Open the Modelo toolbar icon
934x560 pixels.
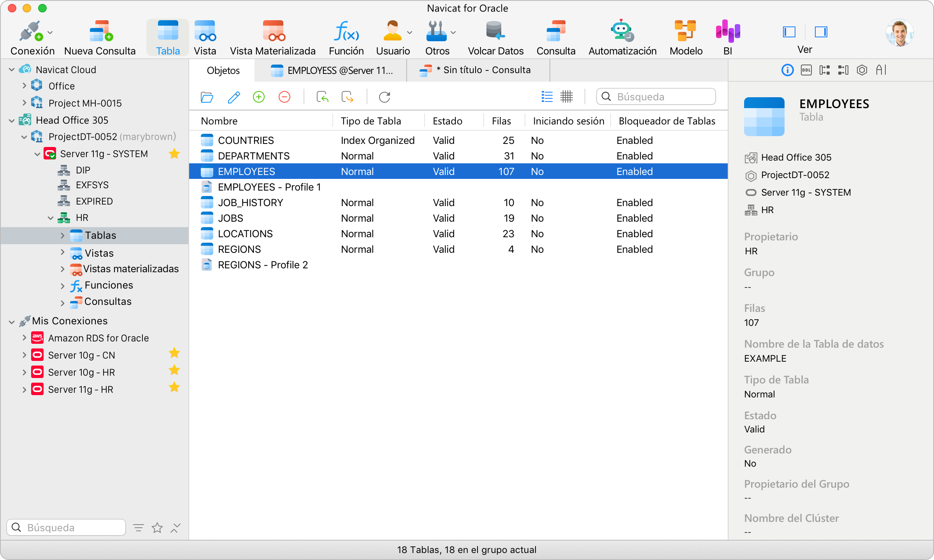pyautogui.click(x=685, y=31)
